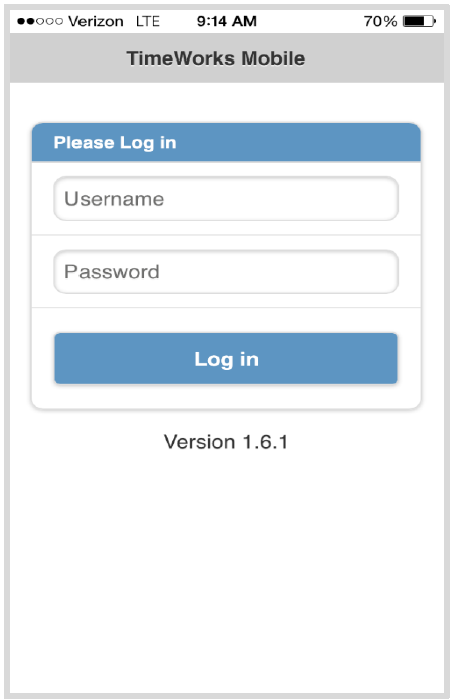Tap the first filled signal strength dot
The height and width of the screenshot is (700, 451).
tap(21, 21)
